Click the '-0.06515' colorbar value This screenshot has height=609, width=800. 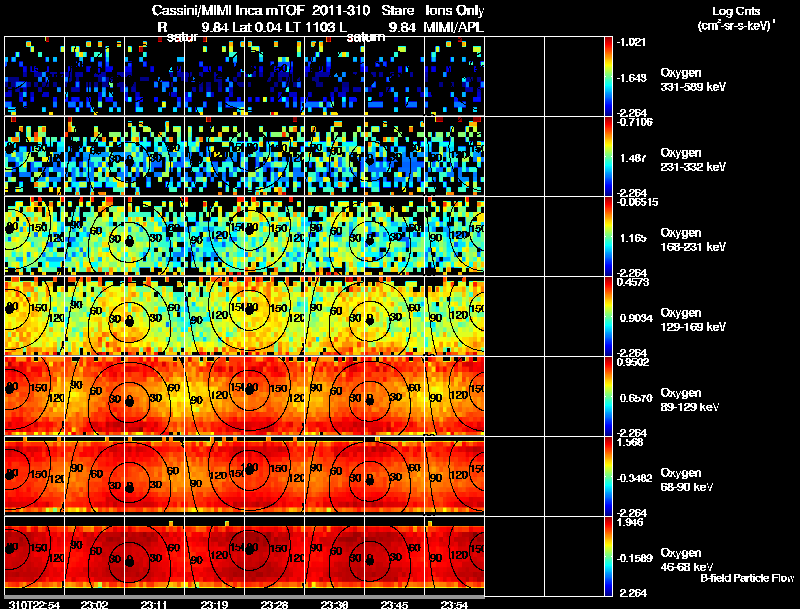click(637, 202)
